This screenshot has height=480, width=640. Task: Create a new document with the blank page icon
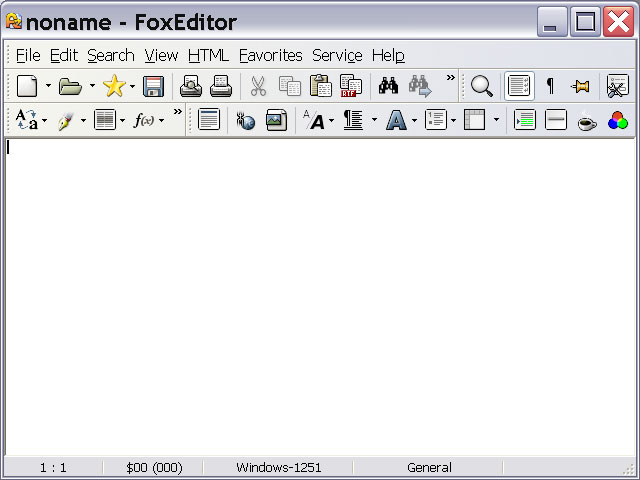point(27,86)
